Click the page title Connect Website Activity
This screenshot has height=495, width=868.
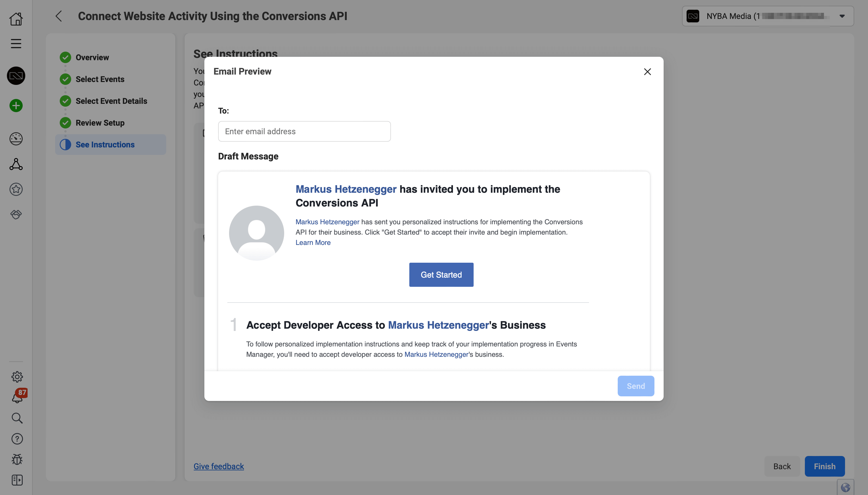click(213, 16)
